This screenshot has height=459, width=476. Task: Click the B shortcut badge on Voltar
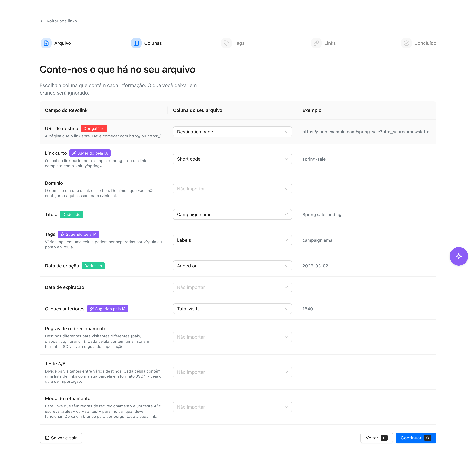(x=384, y=438)
